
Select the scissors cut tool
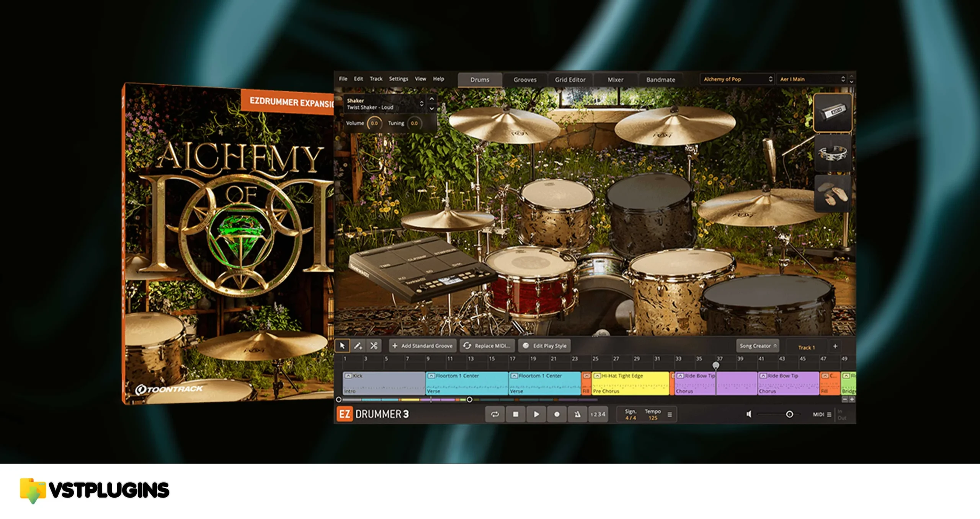[374, 346]
